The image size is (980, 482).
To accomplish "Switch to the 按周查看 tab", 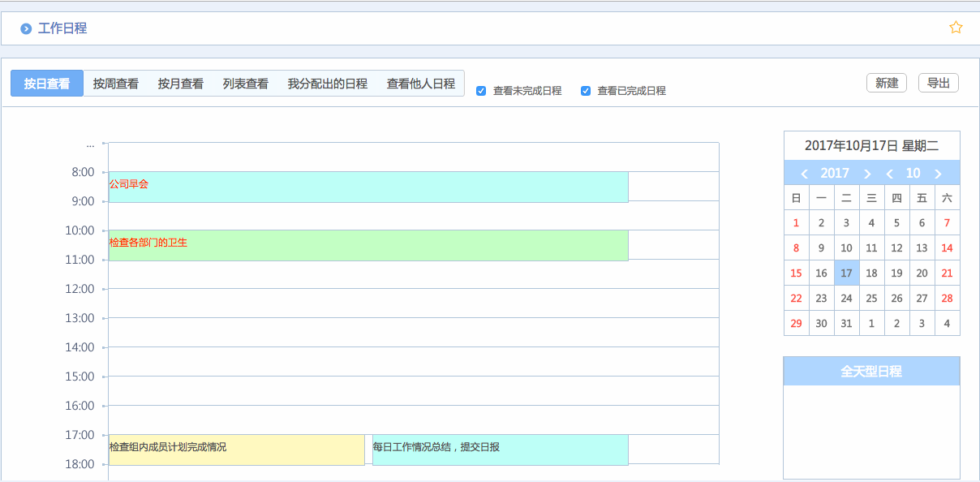I will click(115, 83).
